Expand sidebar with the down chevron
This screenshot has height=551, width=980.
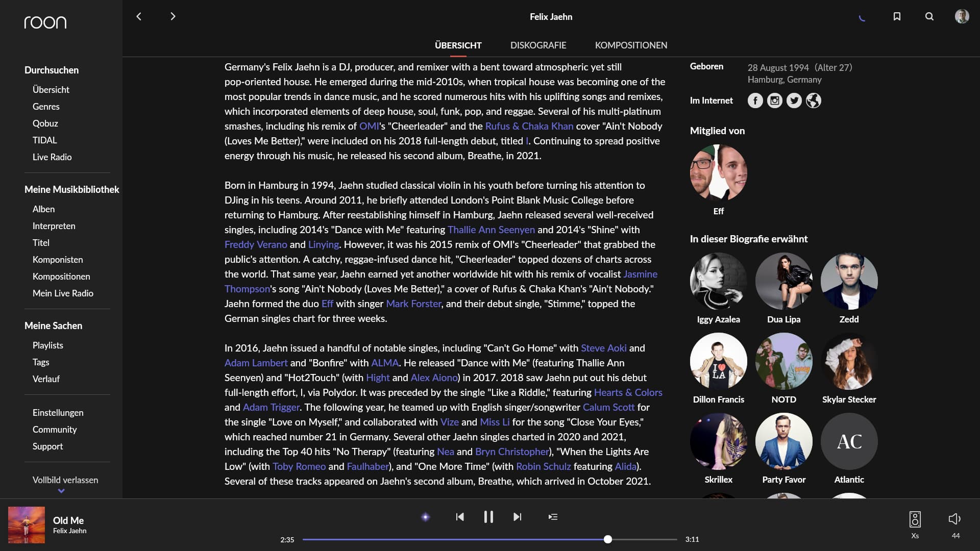tap(61, 491)
